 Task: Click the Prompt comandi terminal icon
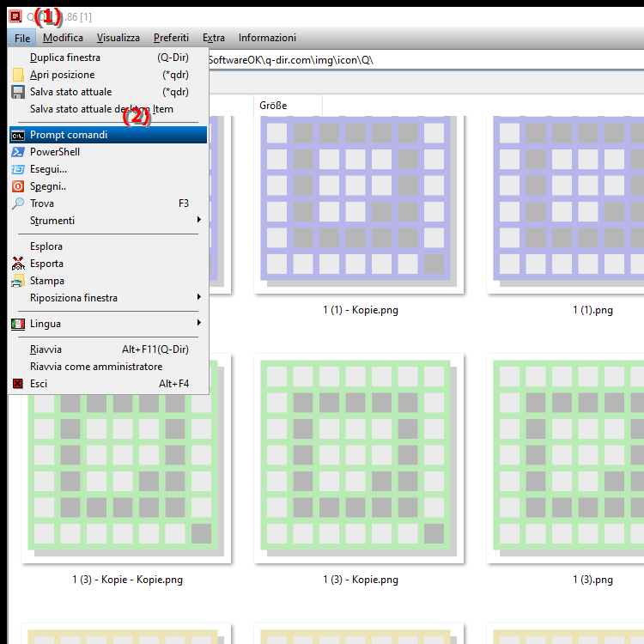point(17,135)
